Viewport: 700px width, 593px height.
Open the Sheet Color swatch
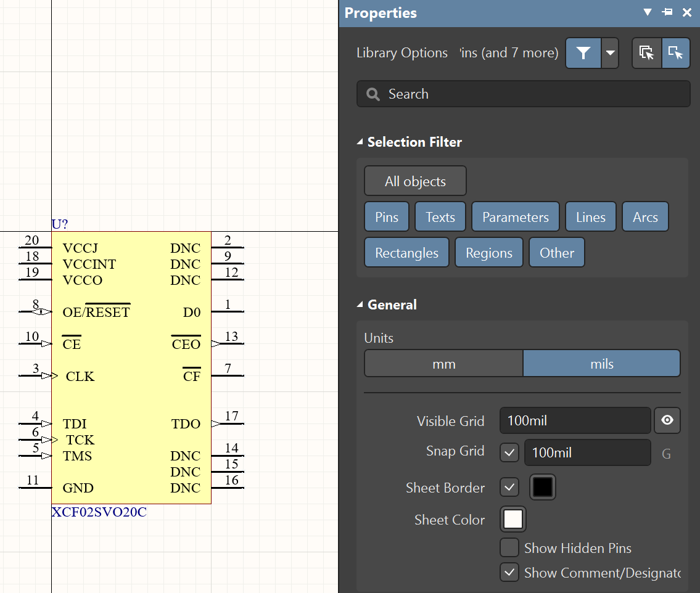point(514,519)
